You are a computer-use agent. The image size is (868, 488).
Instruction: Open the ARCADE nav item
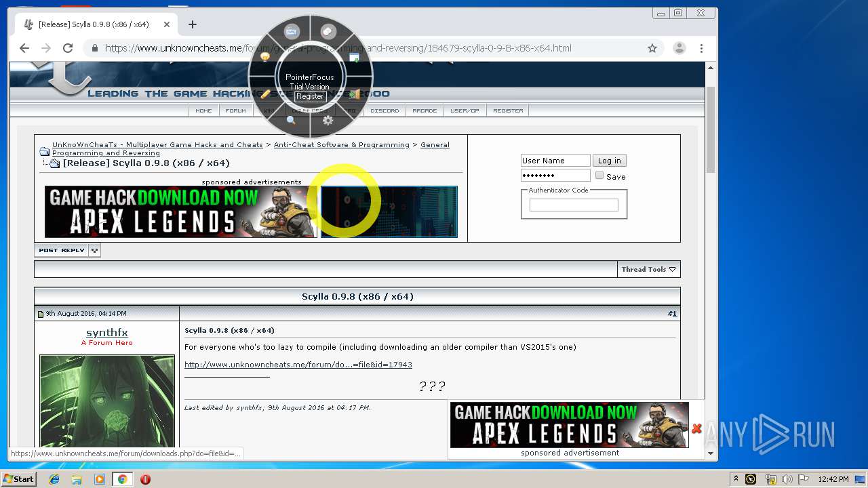click(x=425, y=110)
